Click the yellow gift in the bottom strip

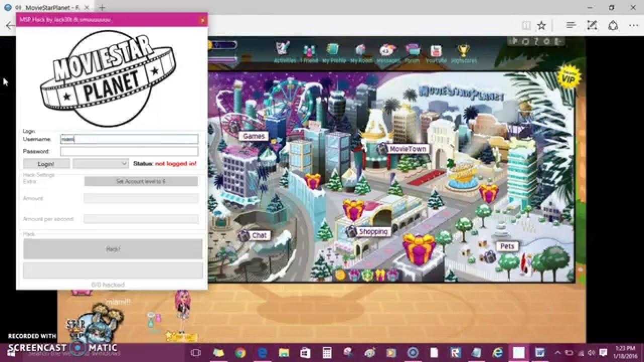point(380,275)
